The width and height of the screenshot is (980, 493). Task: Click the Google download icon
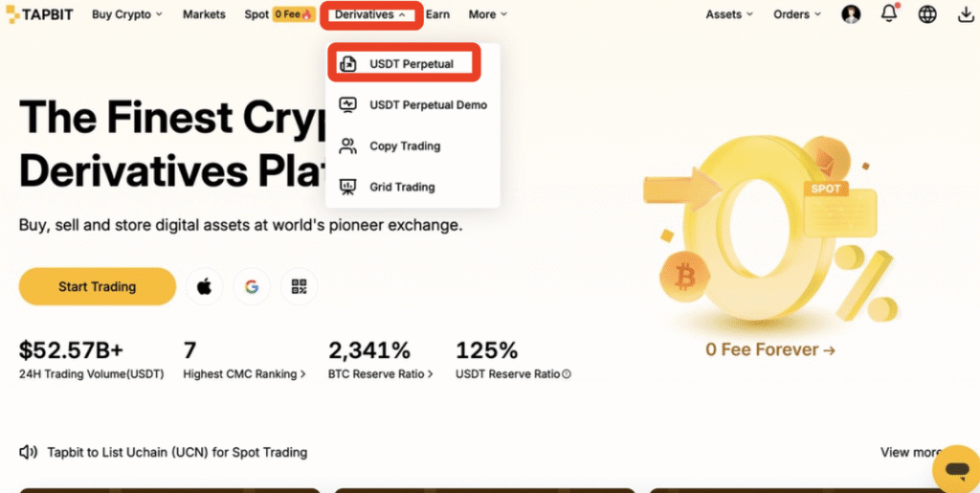pyautogui.click(x=252, y=287)
